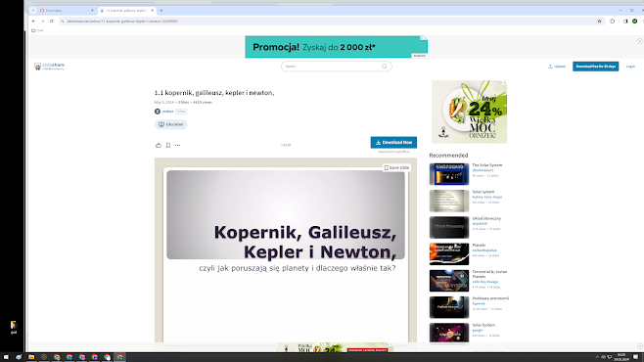Show hidden system tray icons chevron
The width and height of the screenshot is (644, 362).
click(597, 357)
